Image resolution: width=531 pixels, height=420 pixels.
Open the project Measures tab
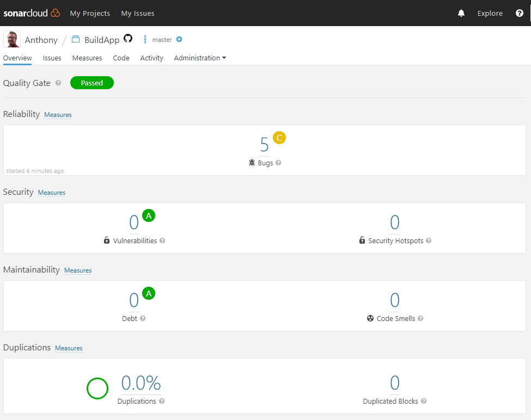click(87, 58)
